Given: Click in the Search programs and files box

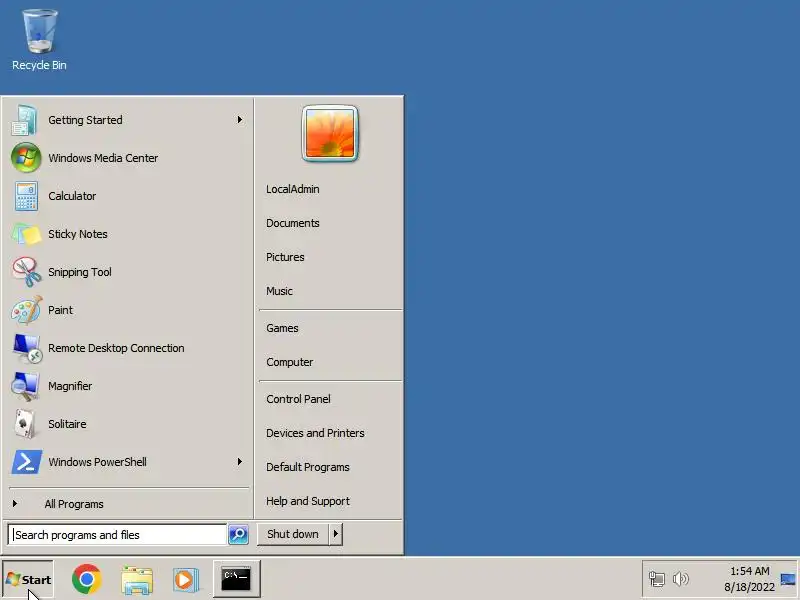Looking at the screenshot, I should point(117,535).
